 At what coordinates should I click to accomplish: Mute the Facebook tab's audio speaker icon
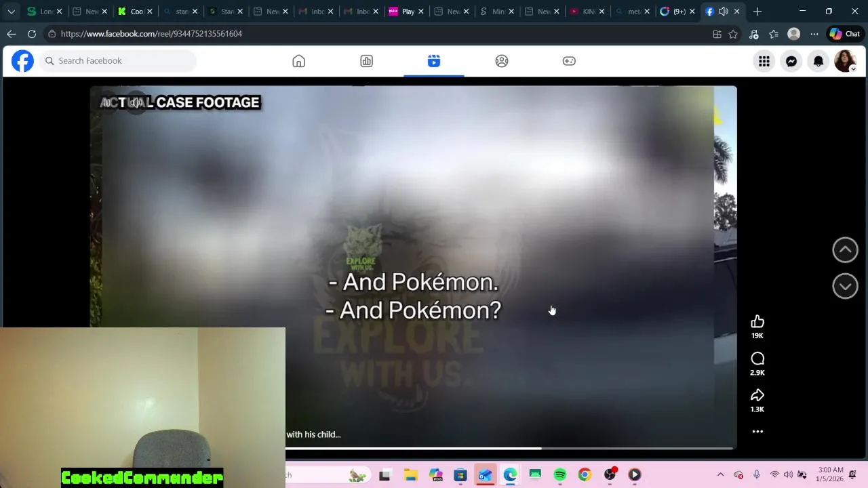[x=723, y=12]
